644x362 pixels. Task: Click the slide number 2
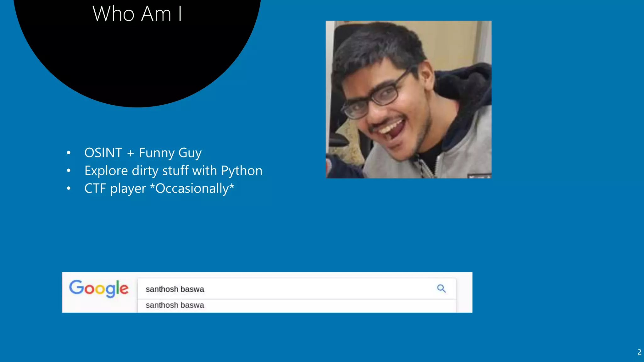(639, 352)
